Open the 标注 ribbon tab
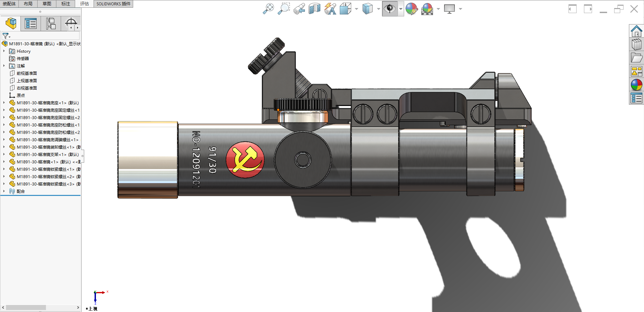This screenshot has width=644, height=312. (66, 4)
